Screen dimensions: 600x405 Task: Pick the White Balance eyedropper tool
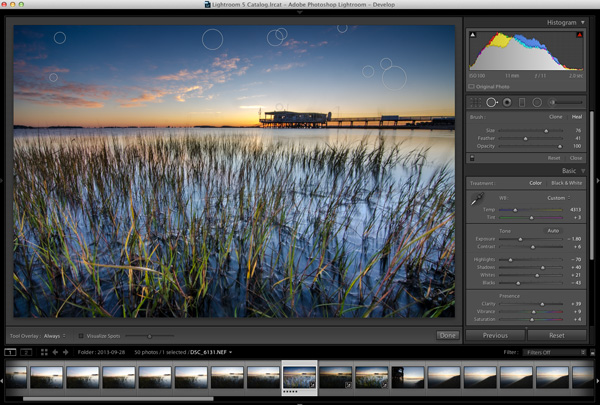pyautogui.click(x=477, y=199)
